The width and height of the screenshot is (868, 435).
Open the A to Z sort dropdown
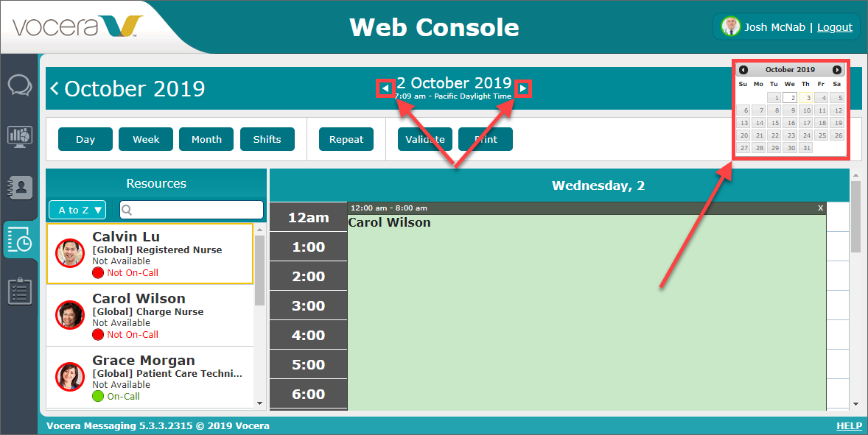77,210
